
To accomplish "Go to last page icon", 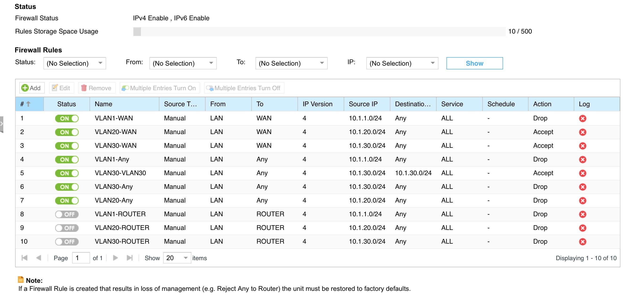I will tap(129, 258).
